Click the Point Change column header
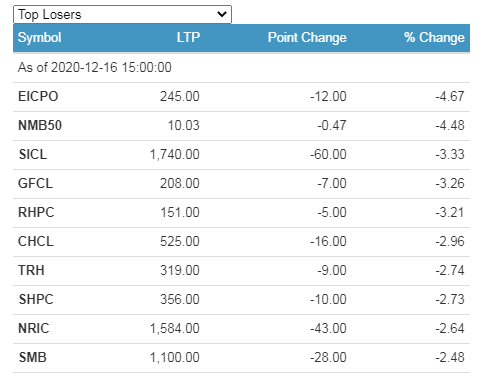Image resolution: width=487 pixels, height=377 pixels. (x=307, y=37)
